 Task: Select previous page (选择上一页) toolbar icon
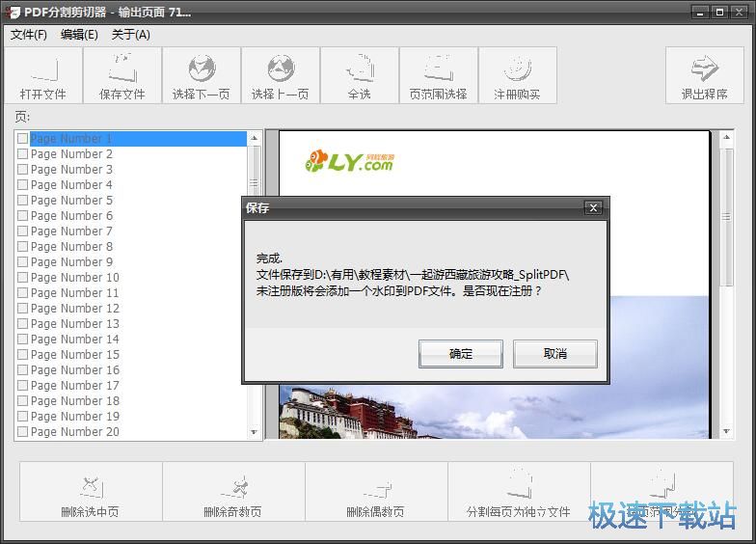(x=281, y=75)
